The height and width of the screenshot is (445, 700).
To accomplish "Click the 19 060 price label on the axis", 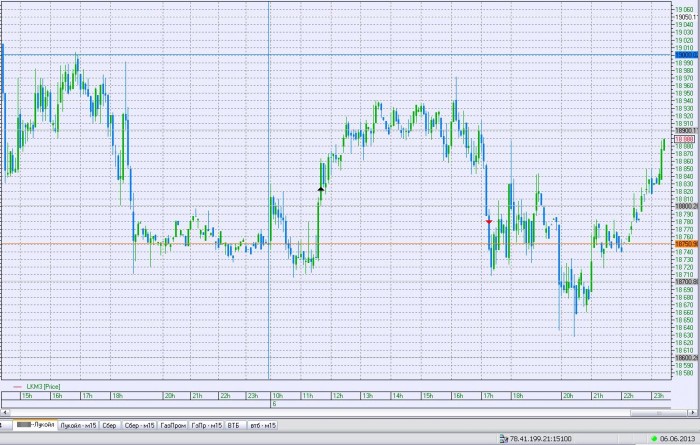I will click(x=684, y=9).
